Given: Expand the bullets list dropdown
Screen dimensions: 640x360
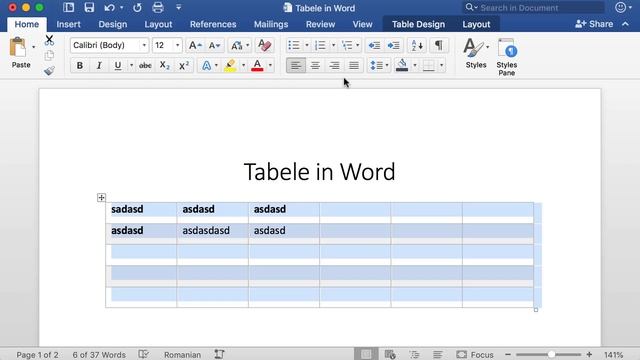Looking at the screenshot, I should [307, 45].
